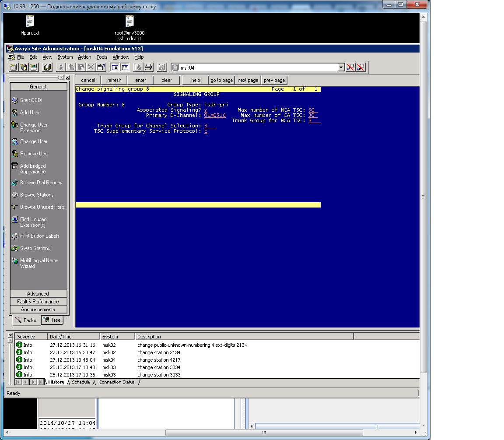Viewport: 504px width, 440px height.
Task: Switch to the Tree tab
Action: click(x=52, y=320)
